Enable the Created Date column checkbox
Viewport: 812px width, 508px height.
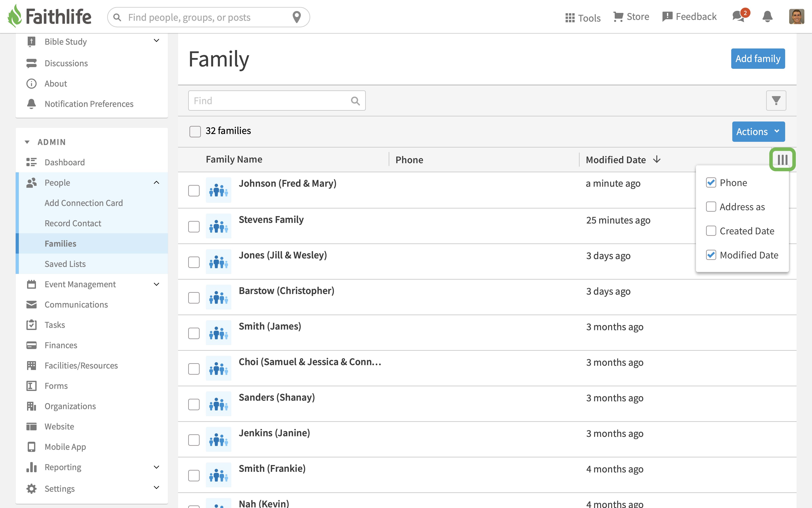point(711,231)
